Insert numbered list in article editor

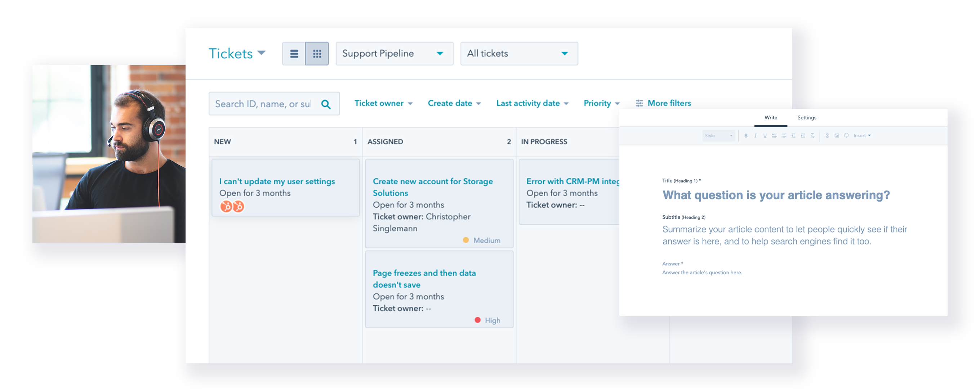tap(784, 136)
